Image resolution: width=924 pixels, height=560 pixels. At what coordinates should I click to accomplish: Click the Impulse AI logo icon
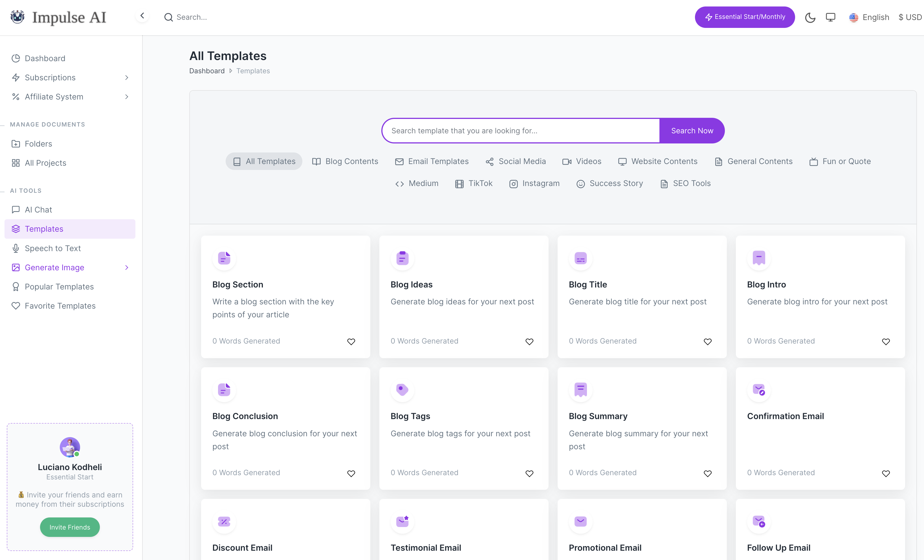coord(17,17)
